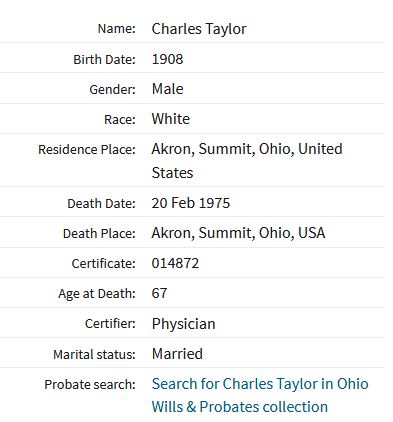Click the Residence Place field label

pyautogui.click(x=87, y=150)
